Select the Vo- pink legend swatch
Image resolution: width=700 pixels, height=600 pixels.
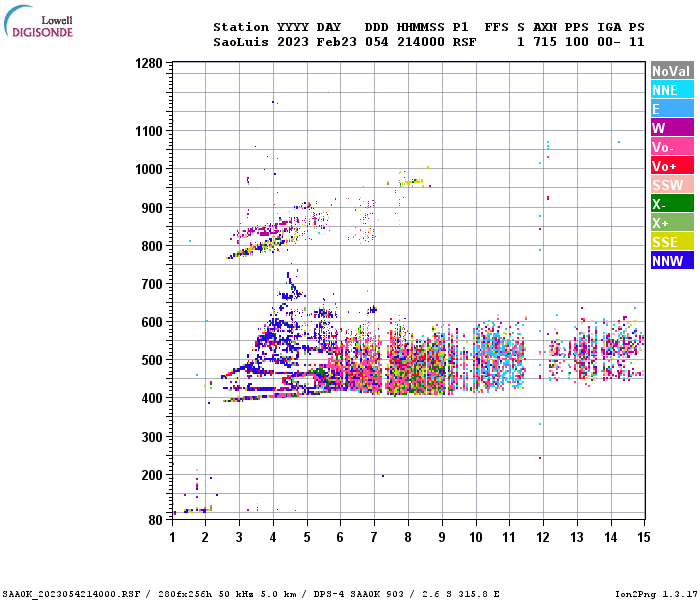pyautogui.click(x=672, y=147)
